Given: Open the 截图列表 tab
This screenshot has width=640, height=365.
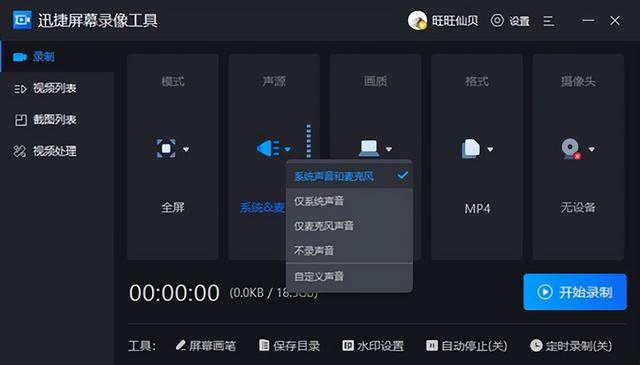Looking at the screenshot, I should (x=57, y=120).
